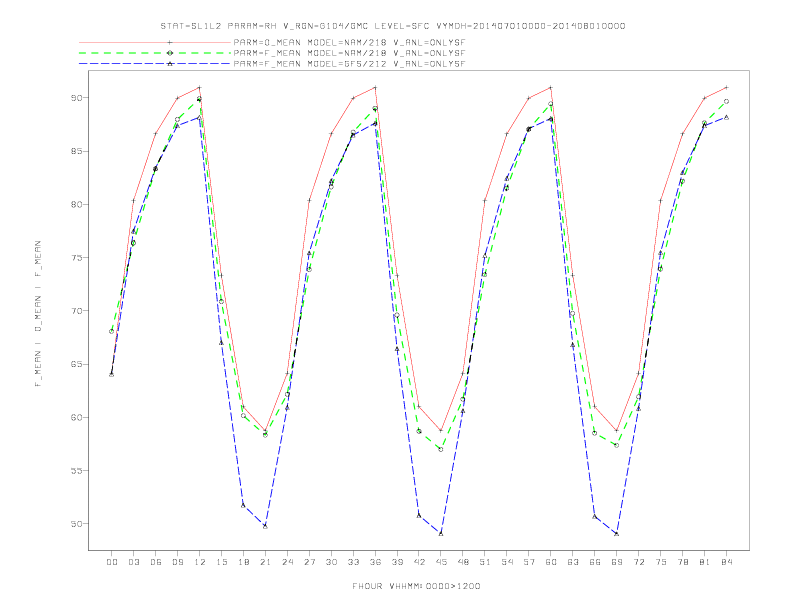Click the blue triangle data point at hour 18
Screen dimensions: 792x612
click(x=243, y=505)
